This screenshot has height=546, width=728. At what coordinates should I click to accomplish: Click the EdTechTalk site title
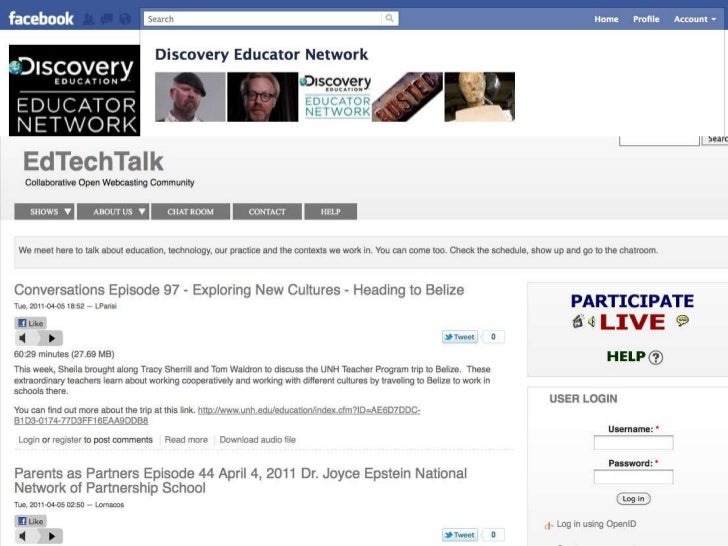coord(93,162)
